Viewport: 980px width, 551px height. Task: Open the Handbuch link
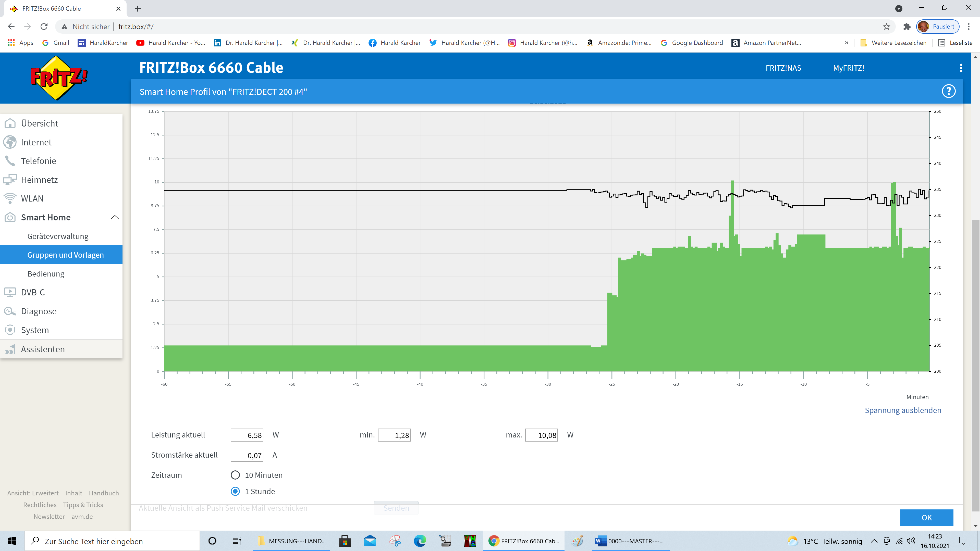pos(104,493)
